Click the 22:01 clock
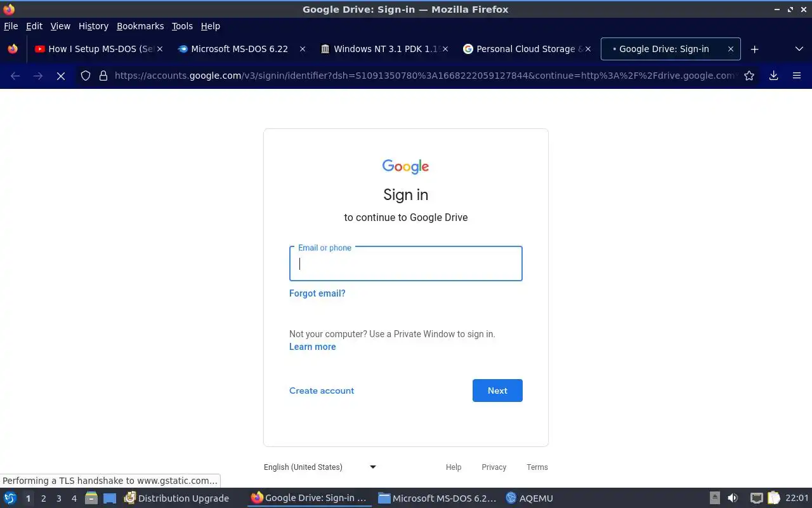This screenshot has width=812, height=508. (797, 498)
